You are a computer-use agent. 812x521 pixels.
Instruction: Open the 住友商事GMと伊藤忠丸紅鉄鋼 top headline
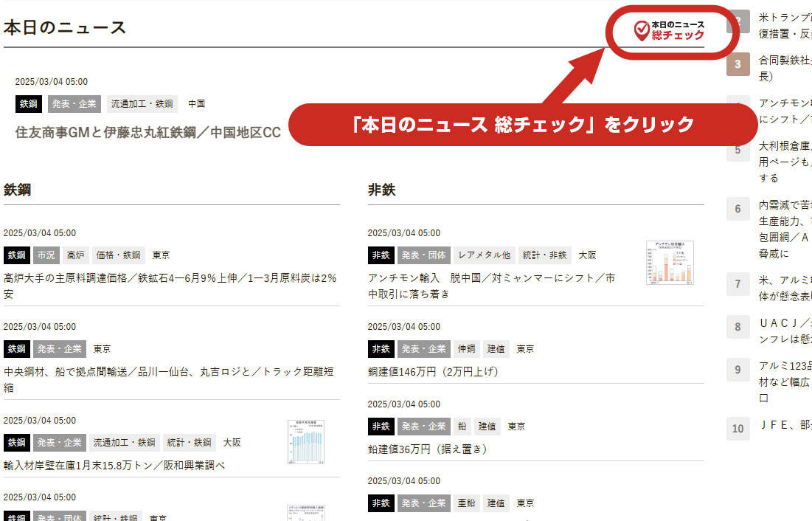click(x=148, y=133)
